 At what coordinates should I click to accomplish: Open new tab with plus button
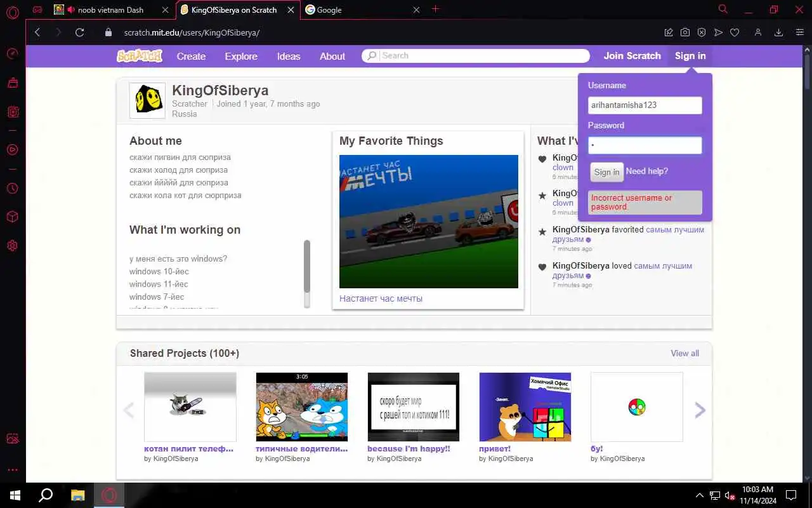click(x=435, y=9)
